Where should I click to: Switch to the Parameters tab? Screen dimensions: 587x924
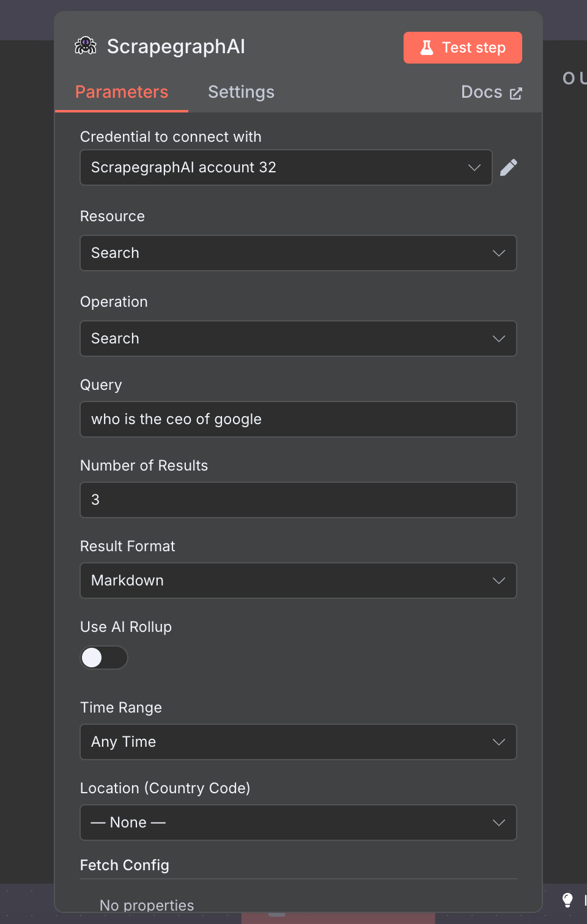coord(122,92)
